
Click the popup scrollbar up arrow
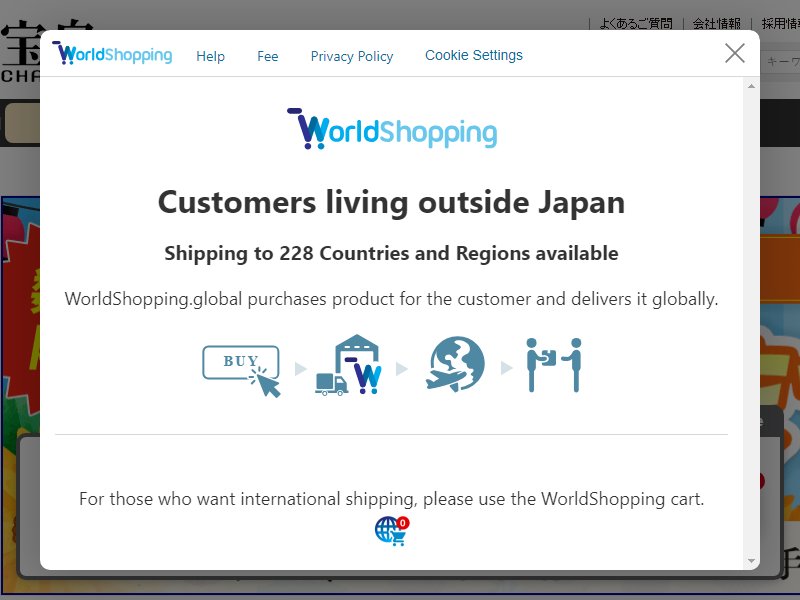[751, 86]
